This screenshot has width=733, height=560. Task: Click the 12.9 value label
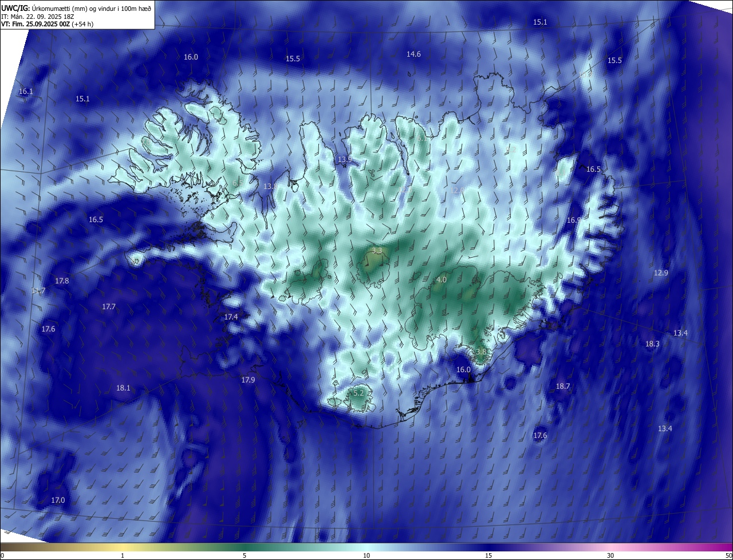click(661, 273)
